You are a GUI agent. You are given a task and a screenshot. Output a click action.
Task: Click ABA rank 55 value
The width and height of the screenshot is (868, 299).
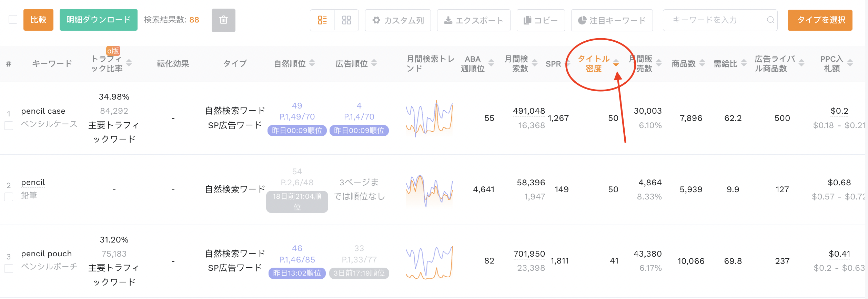coord(489,118)
